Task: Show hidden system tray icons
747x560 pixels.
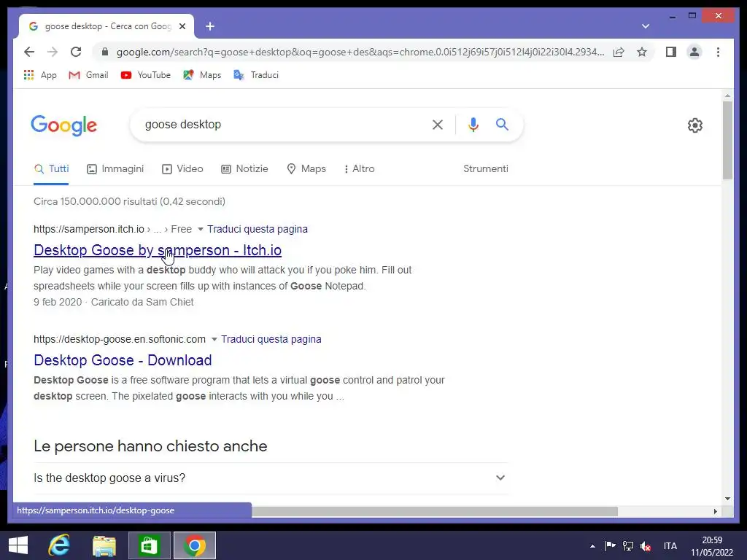Action: 592,546
